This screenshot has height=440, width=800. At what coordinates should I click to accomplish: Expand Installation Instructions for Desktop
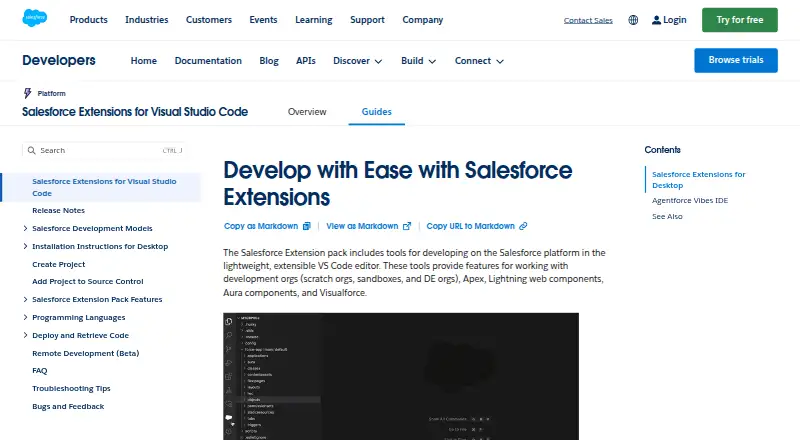tap(25, 246)
